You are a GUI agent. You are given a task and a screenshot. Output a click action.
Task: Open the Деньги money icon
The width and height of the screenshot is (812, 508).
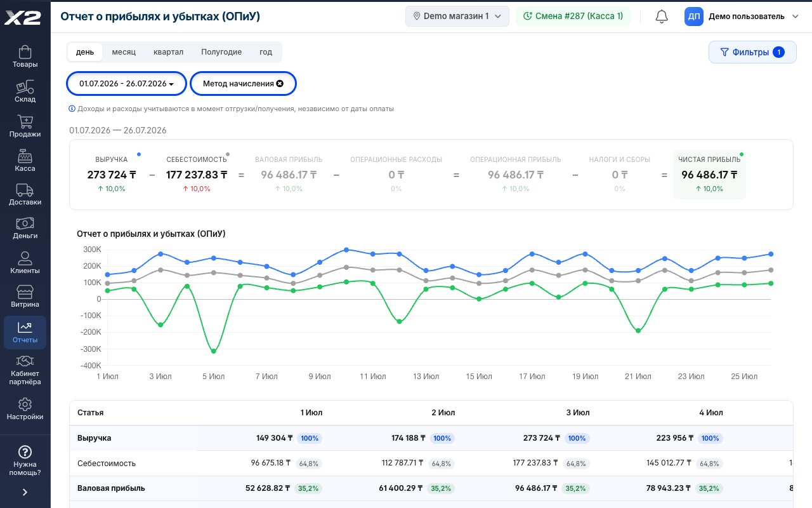(x=25, y=228)
